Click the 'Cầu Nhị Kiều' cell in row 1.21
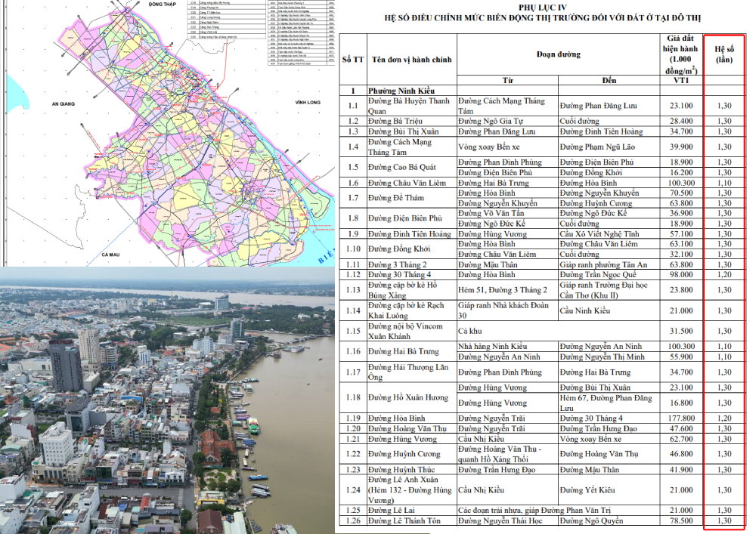This screenshot has height=534, width=756. click(x=481, y=439)
